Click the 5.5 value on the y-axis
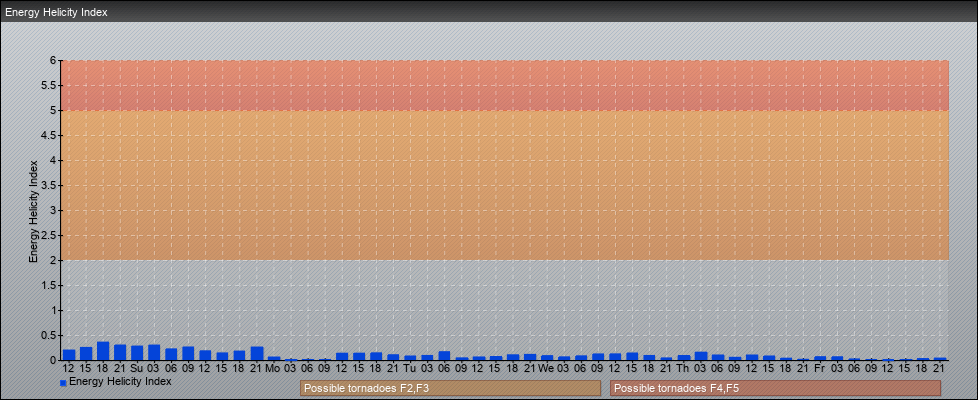Viewport: 978px width, 400px height. pos(50,85)
